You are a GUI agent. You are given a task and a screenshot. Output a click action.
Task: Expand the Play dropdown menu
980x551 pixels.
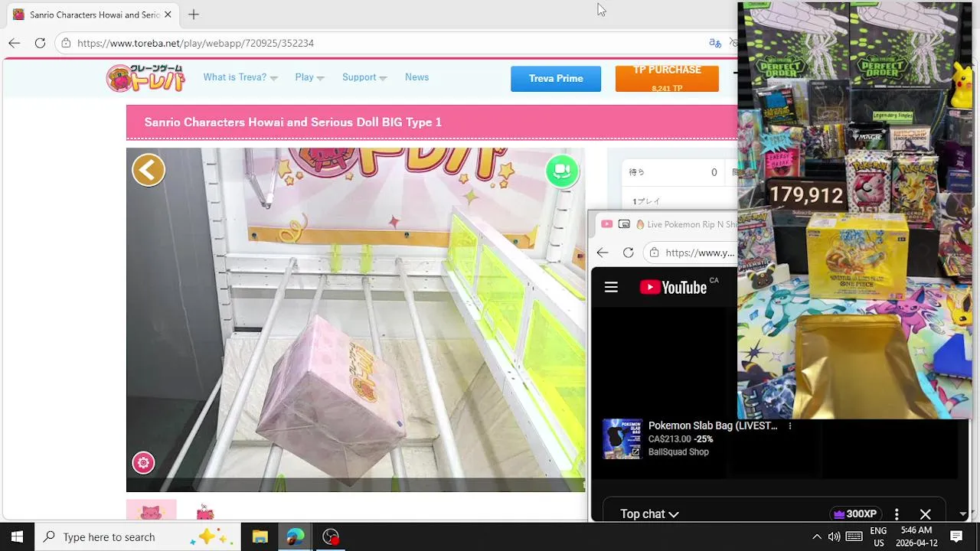click(309, 77)
